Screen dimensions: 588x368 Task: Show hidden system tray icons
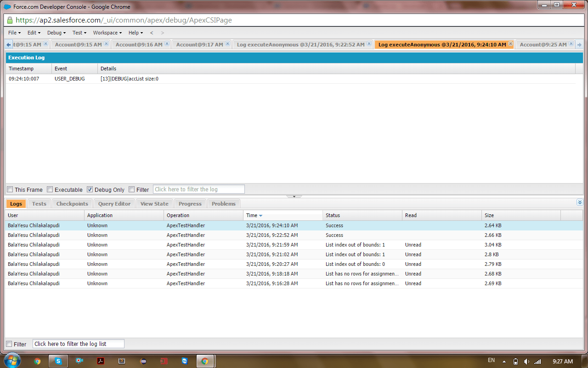504,362
